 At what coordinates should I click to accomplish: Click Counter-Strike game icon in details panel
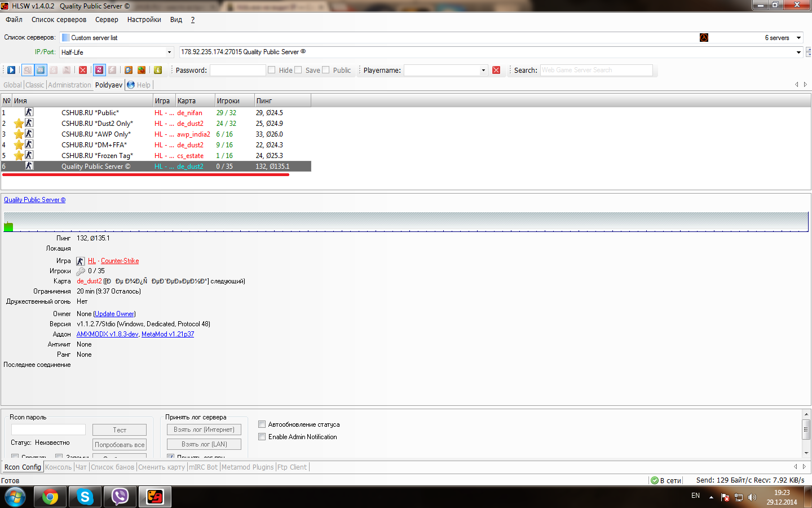81,261
